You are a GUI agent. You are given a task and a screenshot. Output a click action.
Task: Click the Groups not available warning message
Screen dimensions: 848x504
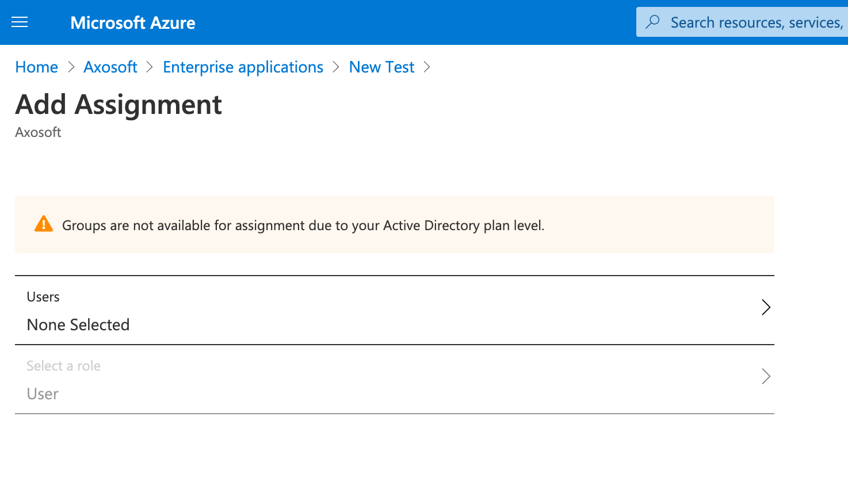coord(303,226)
